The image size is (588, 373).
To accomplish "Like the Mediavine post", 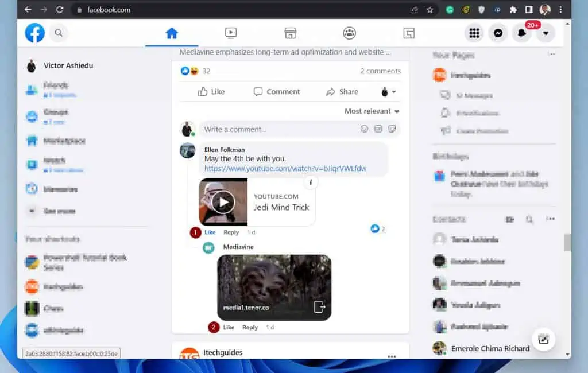I will (211, 92).
